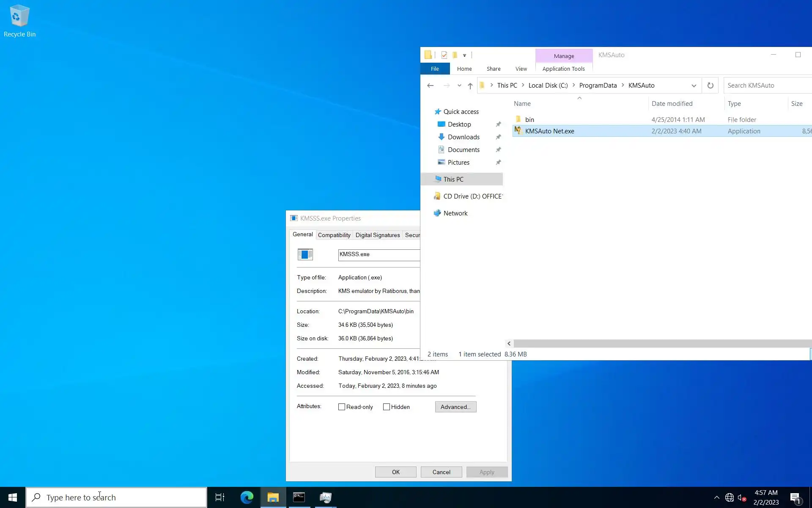Screen dimensions: 812x508
Task: Open the Action Center notifications icon
Action: pos(795,497)
